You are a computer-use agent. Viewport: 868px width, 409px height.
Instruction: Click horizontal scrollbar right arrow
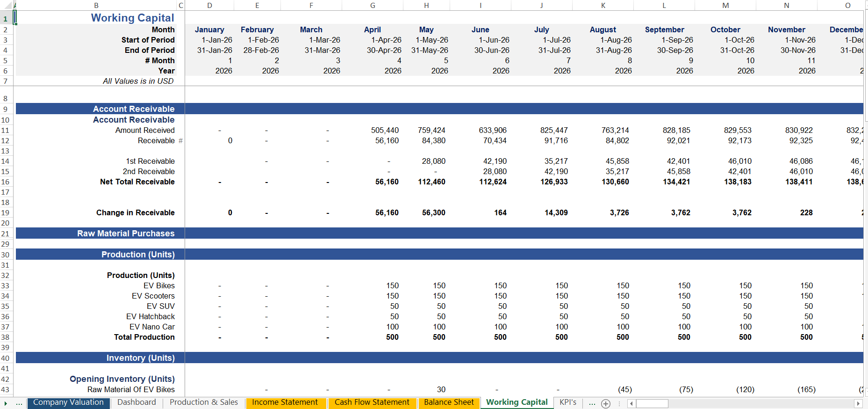(858, 403)
